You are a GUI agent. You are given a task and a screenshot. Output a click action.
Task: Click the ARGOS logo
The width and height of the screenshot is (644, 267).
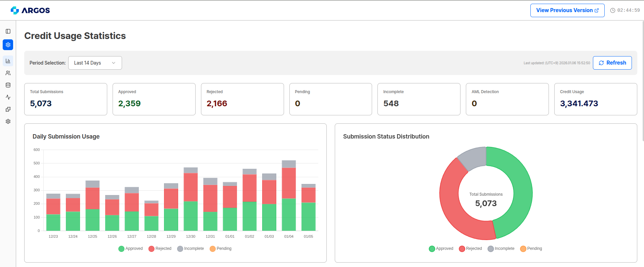[30, 10]
